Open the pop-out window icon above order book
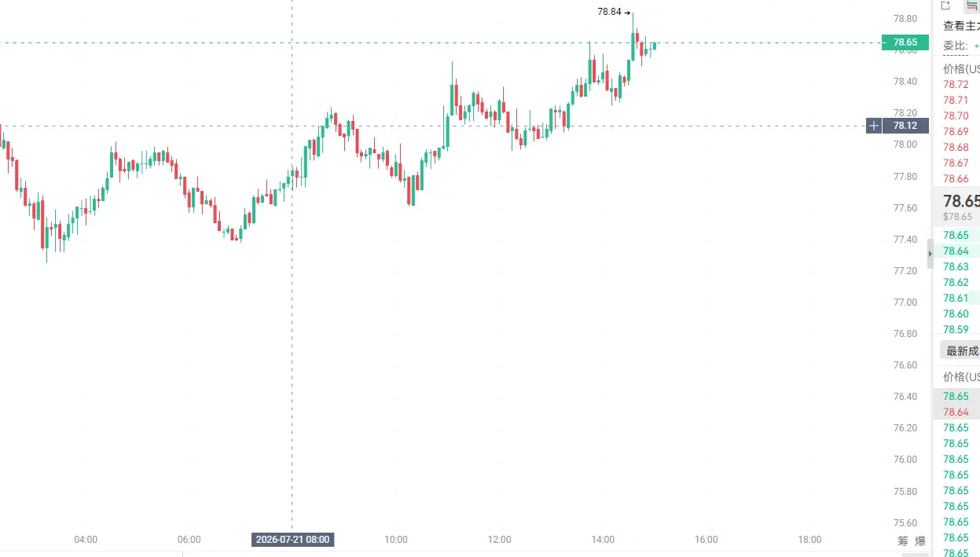The width and height of the screenshot is (980, 557). pyautogui.click(x=946, y=5)
